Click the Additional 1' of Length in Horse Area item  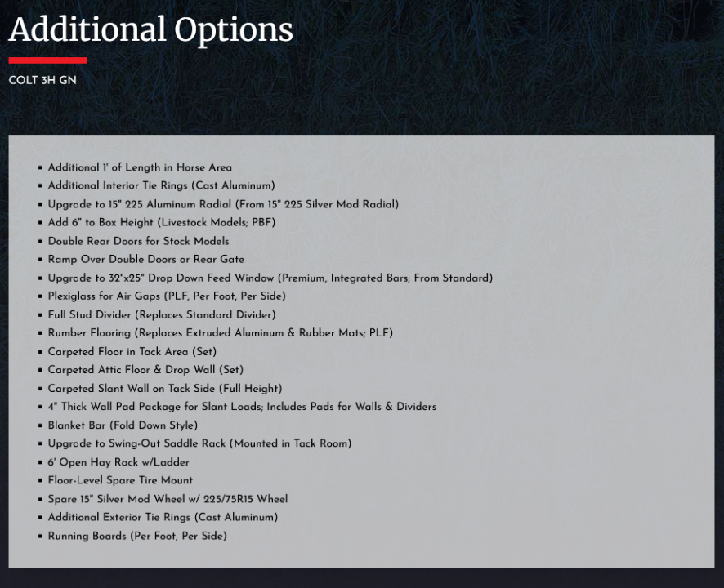(140, 167)
